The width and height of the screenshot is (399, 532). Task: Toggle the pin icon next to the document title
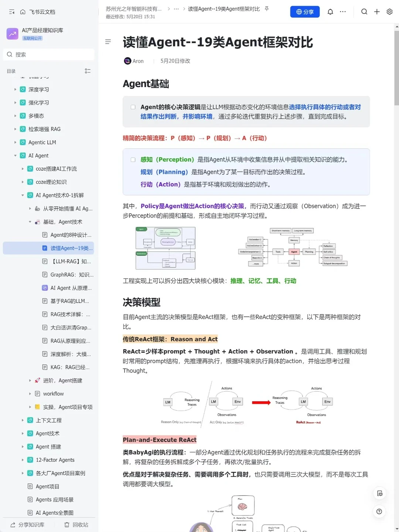(266, 9)
